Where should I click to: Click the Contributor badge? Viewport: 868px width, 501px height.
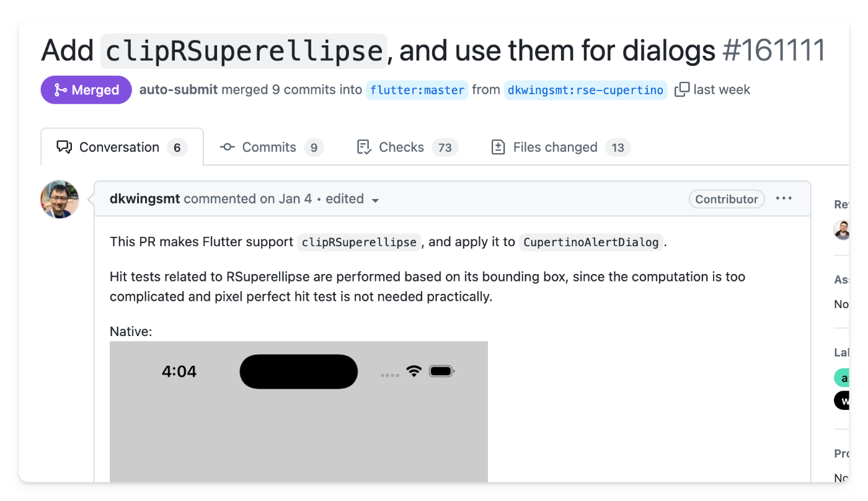click(727, 199)
